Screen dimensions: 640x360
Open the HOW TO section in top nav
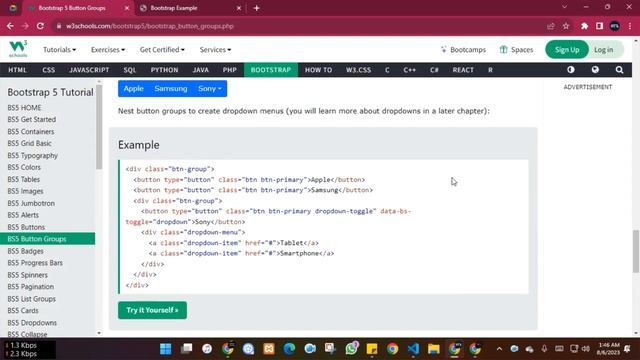click(x=318, y=70)
